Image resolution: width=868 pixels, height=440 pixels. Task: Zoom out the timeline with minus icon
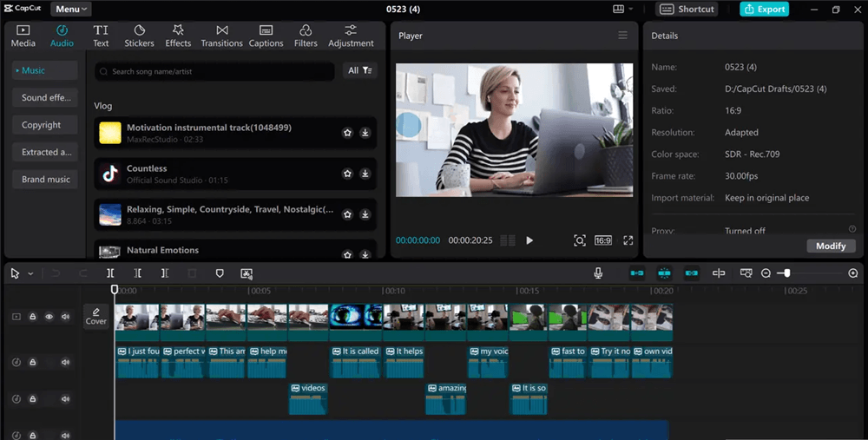766,273
